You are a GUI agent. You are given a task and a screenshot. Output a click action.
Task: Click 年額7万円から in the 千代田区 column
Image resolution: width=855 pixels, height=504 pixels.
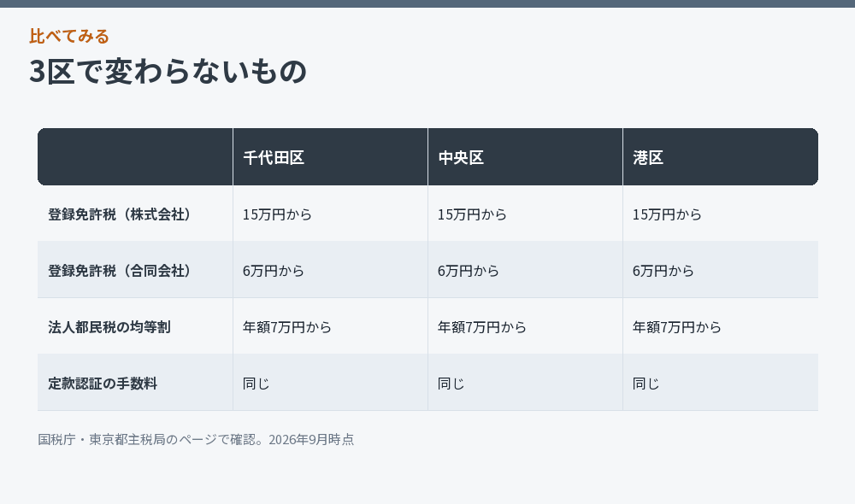[286, 327]
